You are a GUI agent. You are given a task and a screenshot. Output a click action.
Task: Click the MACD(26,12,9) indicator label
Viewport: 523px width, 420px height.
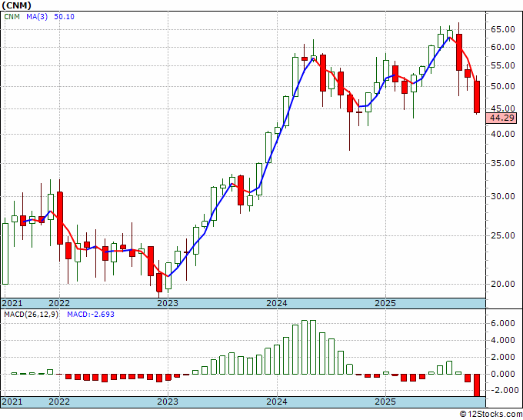tap(31, 315)
